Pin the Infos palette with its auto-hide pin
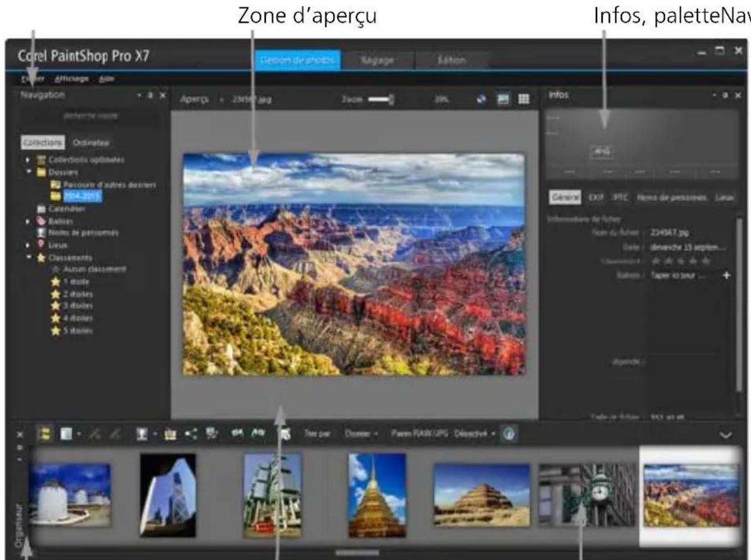The image size is (751, 560). (x=726, y=95)
